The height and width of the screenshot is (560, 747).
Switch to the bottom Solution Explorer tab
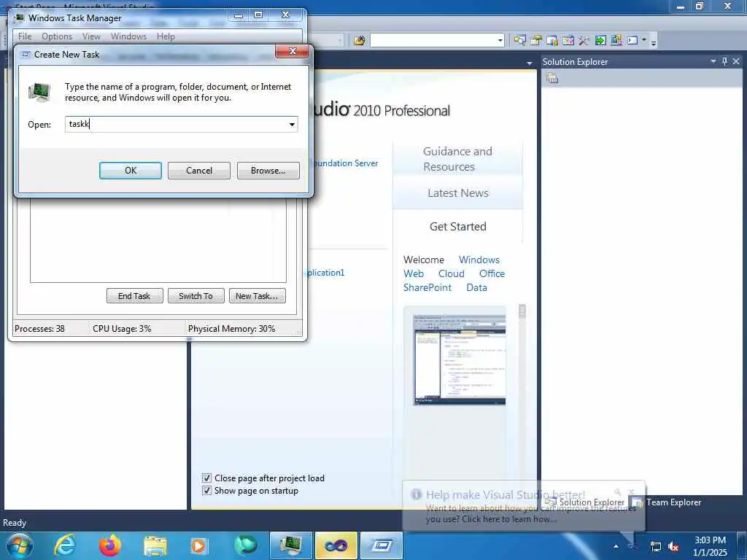586,502
